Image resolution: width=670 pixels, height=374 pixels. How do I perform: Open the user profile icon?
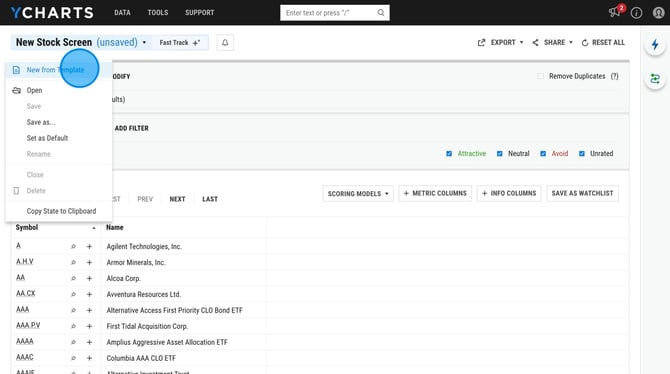[x=658, y=13]
